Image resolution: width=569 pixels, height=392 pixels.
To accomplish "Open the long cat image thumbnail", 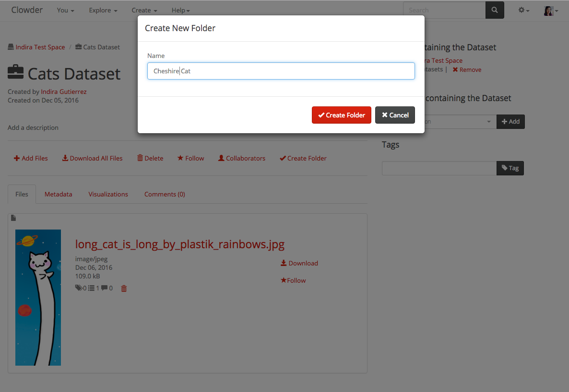I will click(38, 297).
